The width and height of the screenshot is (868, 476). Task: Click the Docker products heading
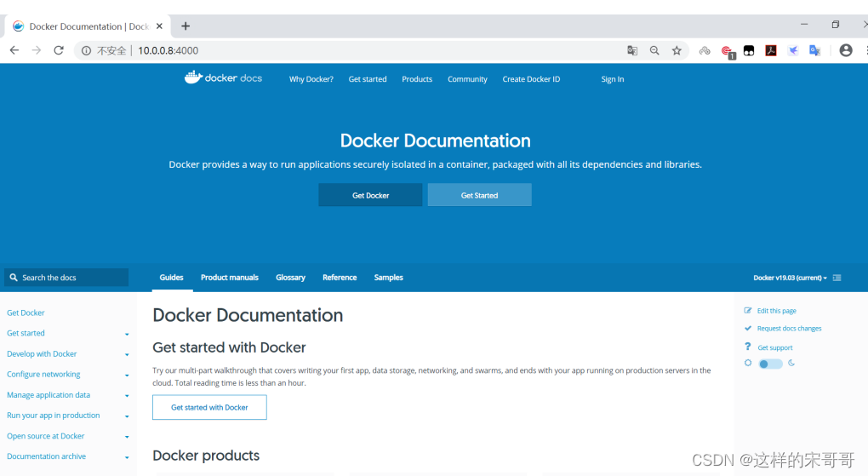point(206,455)
